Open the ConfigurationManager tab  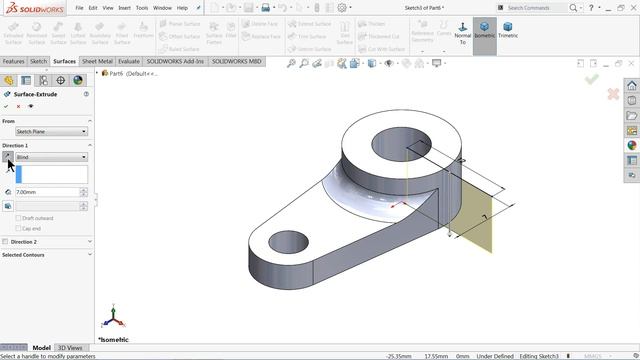(x=43, y=80)
